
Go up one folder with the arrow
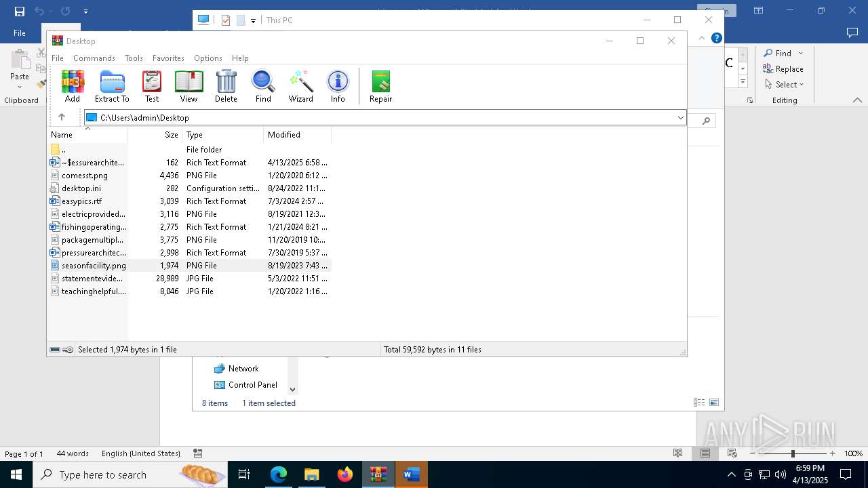tap(62, 117)
